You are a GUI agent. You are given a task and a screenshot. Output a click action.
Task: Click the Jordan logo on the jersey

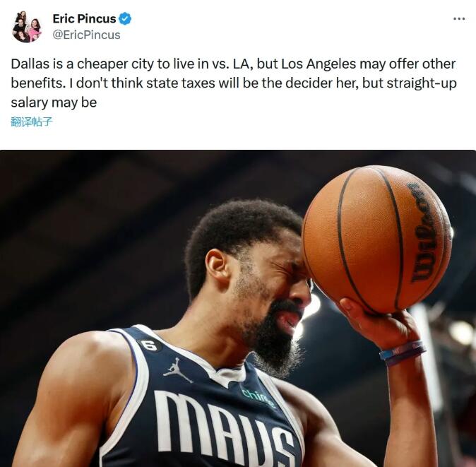click(x=178, y=370)
